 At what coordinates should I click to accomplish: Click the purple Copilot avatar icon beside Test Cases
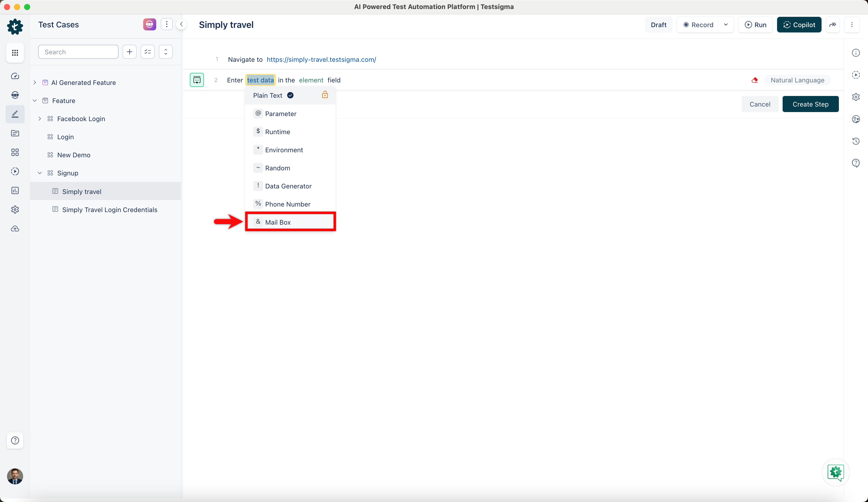(149, 24)
